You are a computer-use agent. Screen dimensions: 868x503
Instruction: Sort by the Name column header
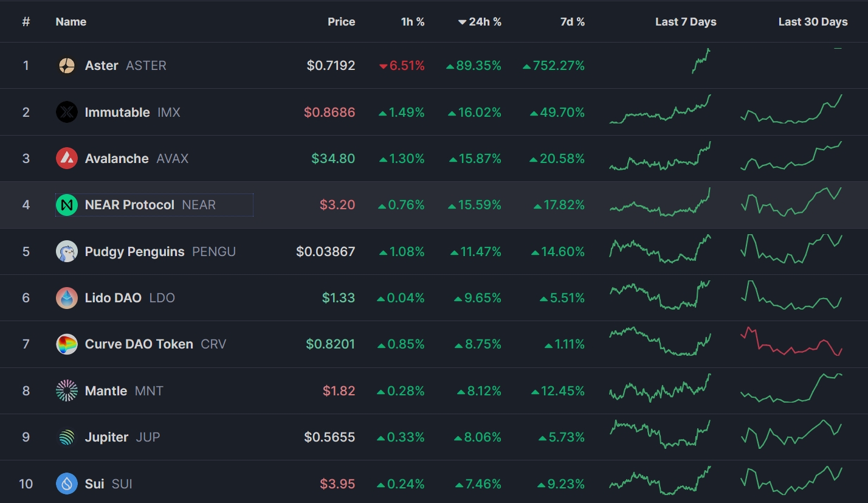tap(71, 22)
